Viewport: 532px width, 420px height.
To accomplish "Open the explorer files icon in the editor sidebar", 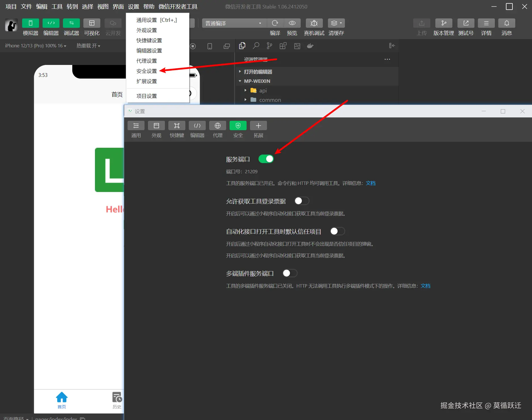I will coord(242,46).
